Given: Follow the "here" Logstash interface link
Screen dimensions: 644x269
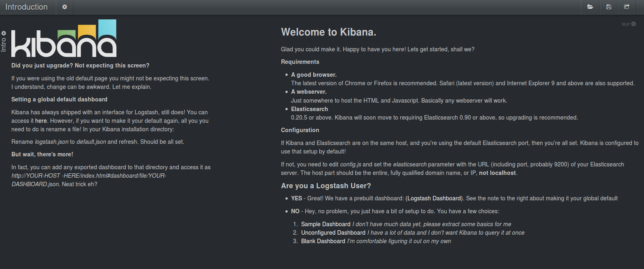Looking at the screenshot, I should click(41, 121).
